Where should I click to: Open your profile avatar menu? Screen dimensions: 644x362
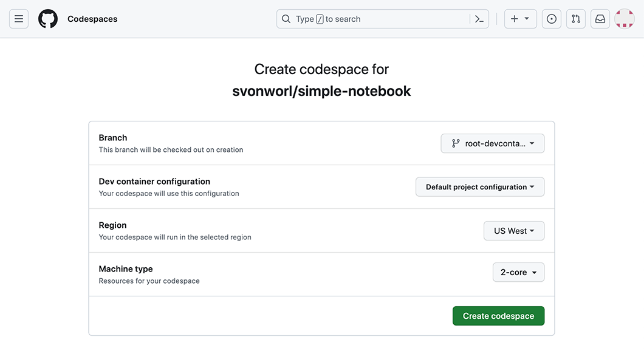[624, 18]
